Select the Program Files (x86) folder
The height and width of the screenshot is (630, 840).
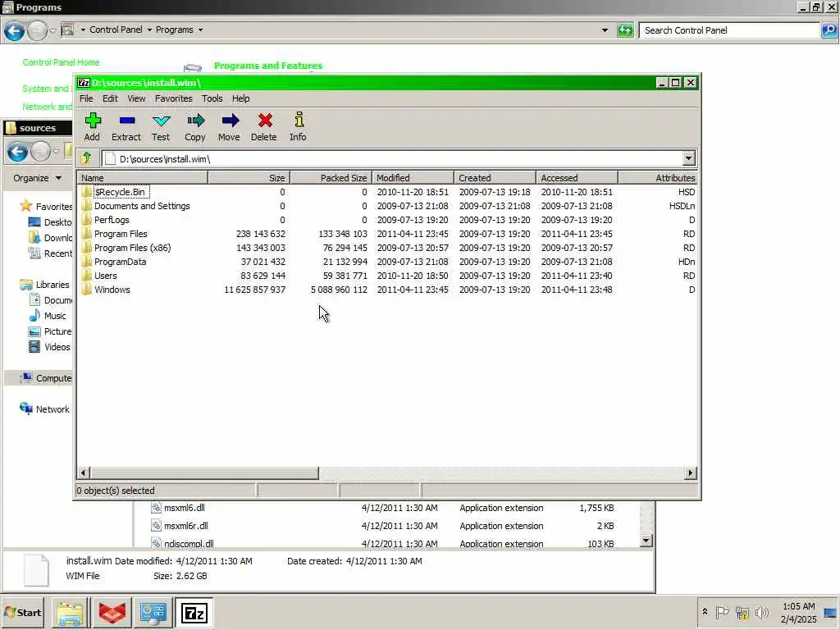[132, 248]
